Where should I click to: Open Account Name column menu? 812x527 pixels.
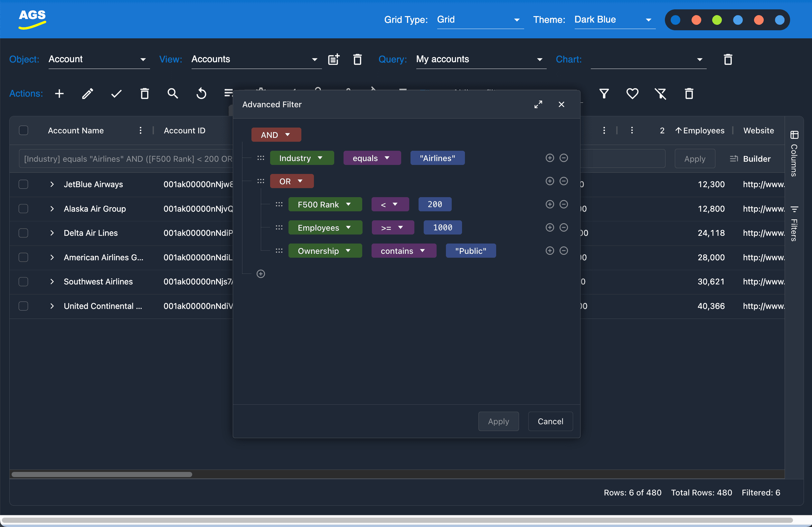[x=140, y=130]
